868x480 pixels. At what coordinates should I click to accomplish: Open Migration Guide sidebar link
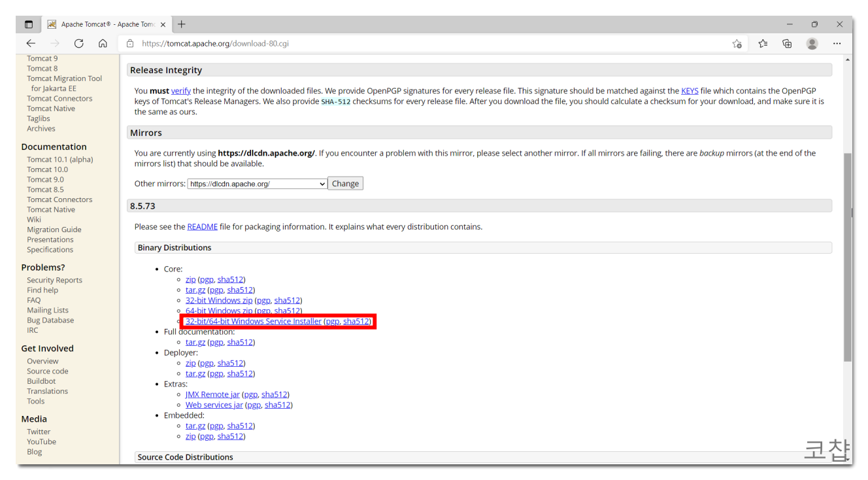(54, 230)
